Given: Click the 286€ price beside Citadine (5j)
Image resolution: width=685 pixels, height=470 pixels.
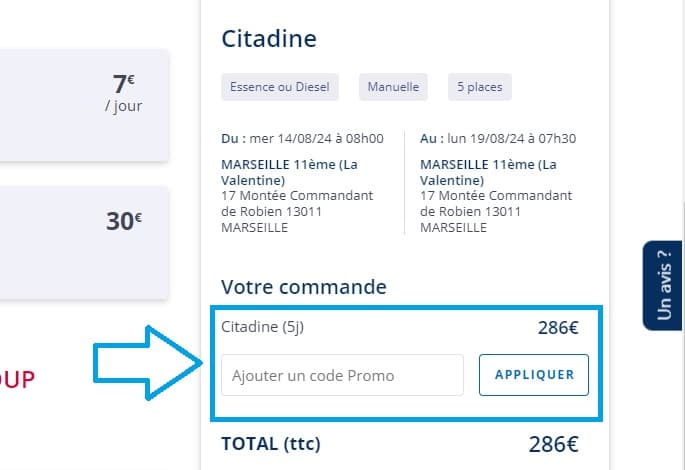Looking at the screenshot, I should pyautogui.click(x=558, y=327).
